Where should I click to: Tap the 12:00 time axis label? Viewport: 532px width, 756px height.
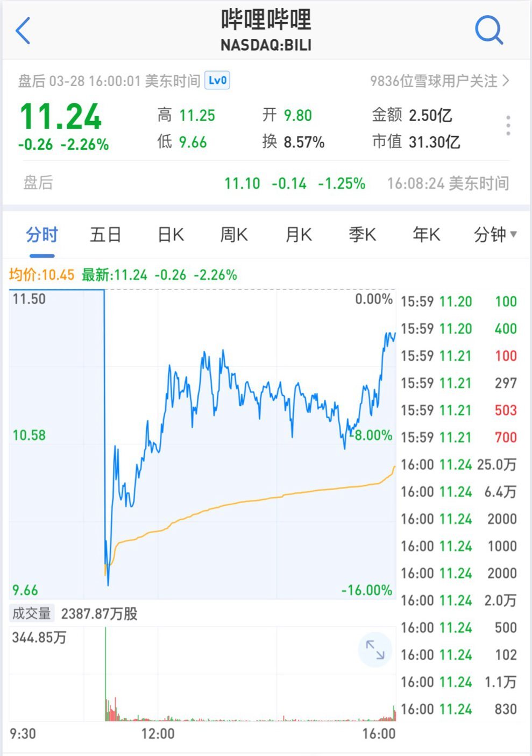click(158, 733)
